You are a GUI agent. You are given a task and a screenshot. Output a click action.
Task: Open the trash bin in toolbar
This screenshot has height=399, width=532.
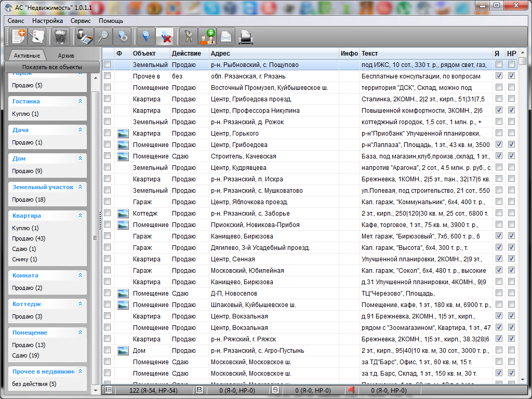(61, 36)
